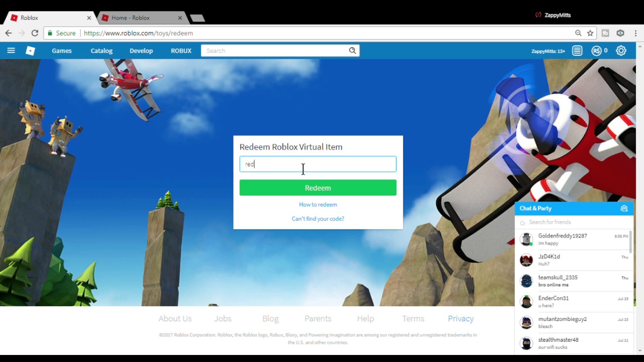Open the Chrome three-dot menu
This screenshot has height=362, width=644.
[x=635, y=33]
